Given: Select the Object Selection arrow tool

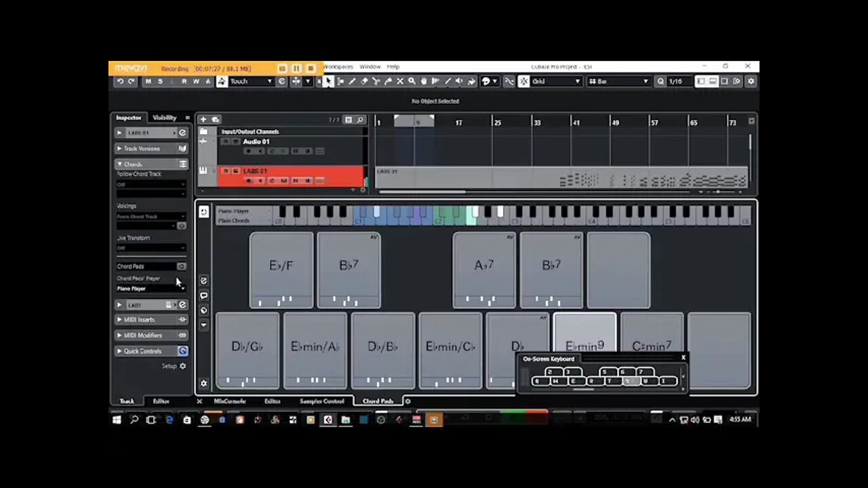Looking at the screenshot, I should coord(328,81).
